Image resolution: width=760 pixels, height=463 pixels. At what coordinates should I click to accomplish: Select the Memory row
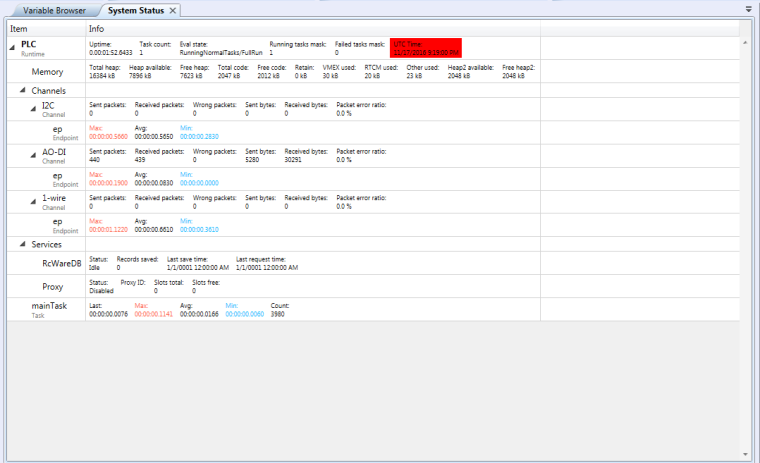47,72
